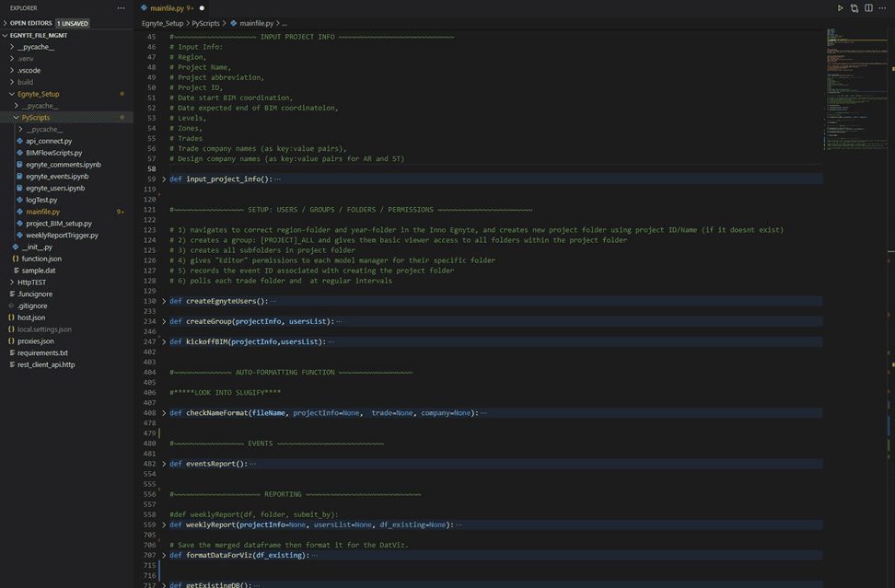The height and width of the screenshot is (588, 895).
Task: Click line number 479 in gutter
Action: [149, 433]
